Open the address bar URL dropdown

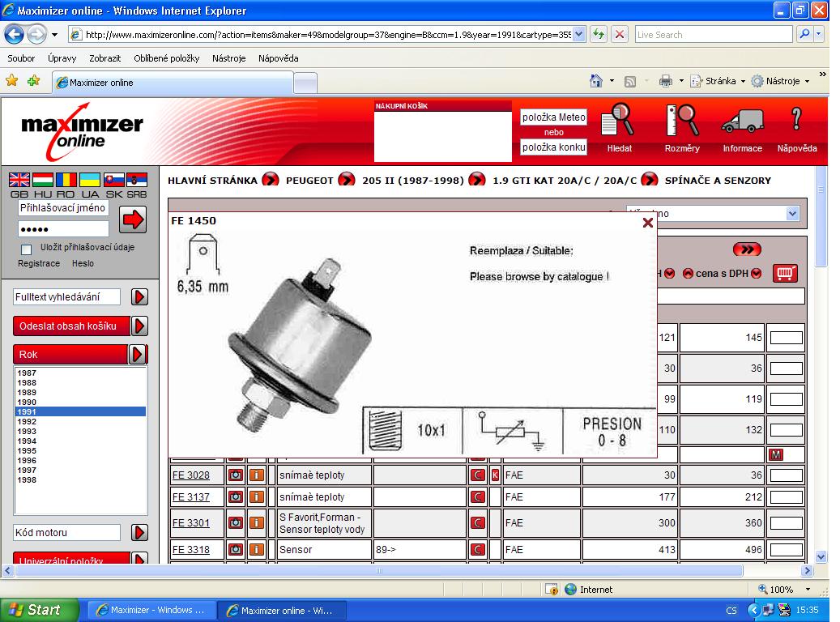(x=578, y=35)
